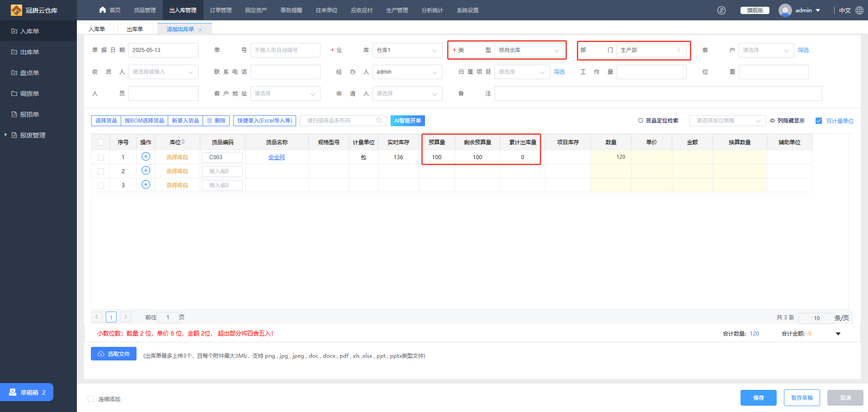Open 草稿箱 drafts box
The image size is (868, 412).
[27, 392]
